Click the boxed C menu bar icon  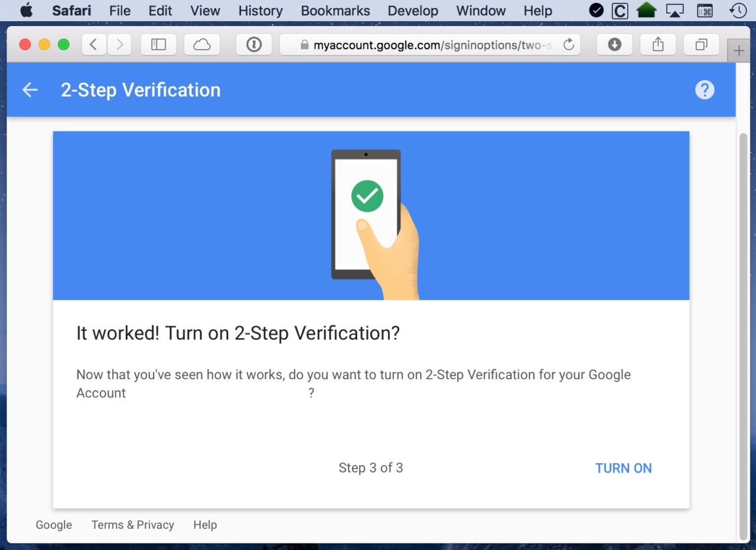(620, 11)
